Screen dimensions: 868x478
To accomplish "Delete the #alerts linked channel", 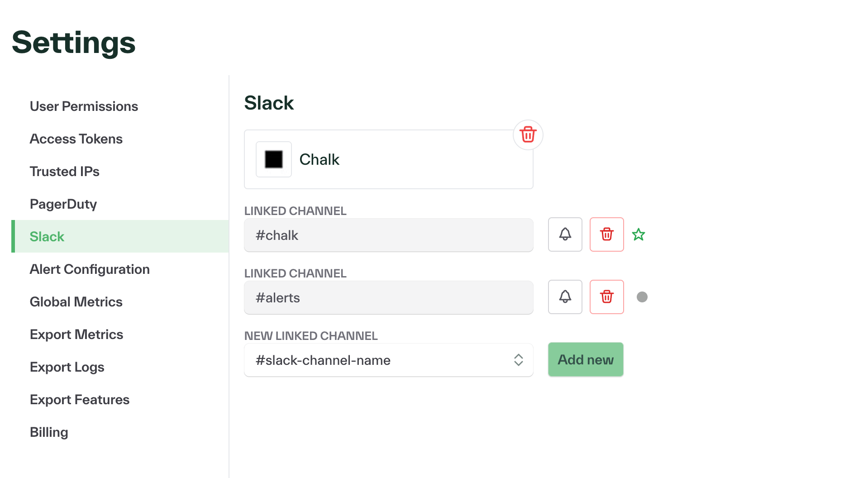I will point(606,297).
